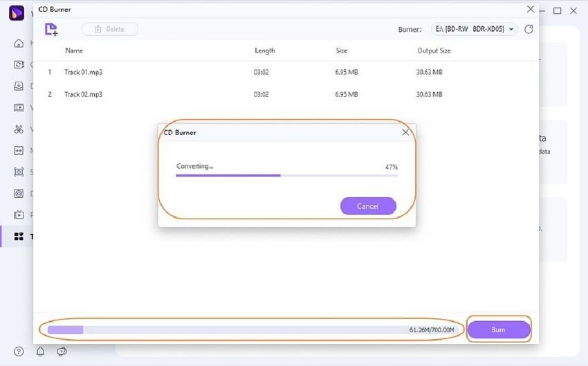Click the Add Files icon
588x366 pixels.
[51, 29]
